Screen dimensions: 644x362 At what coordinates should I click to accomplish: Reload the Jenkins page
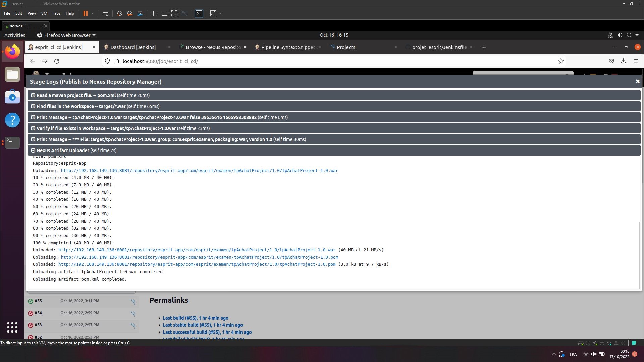tap(57, 61)
